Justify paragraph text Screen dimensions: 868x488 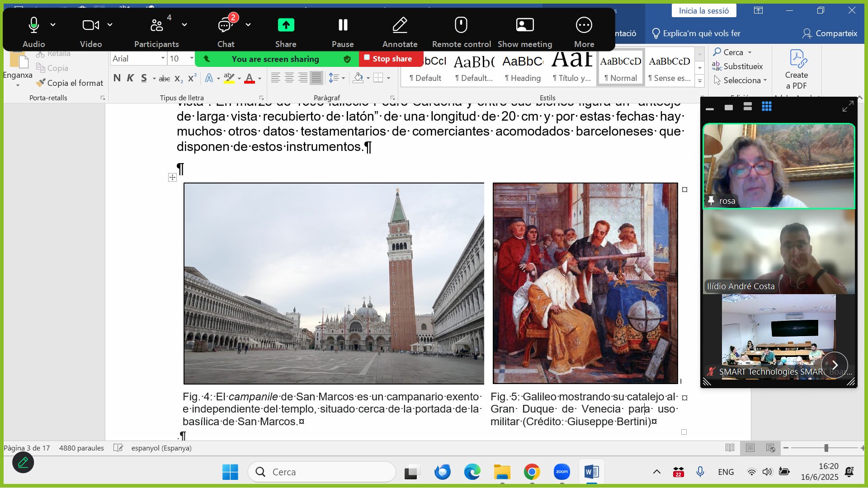[316, 78]
